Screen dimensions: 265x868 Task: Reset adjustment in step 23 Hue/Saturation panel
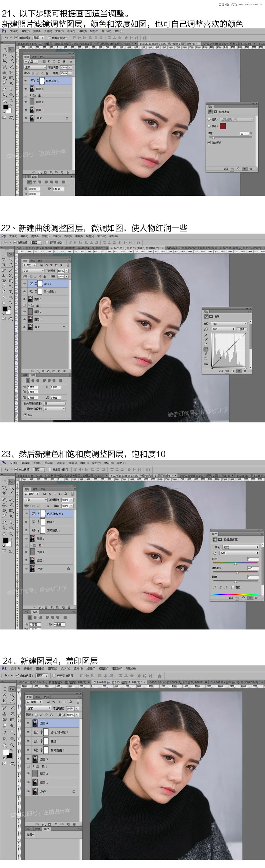(x=243, y=598)
